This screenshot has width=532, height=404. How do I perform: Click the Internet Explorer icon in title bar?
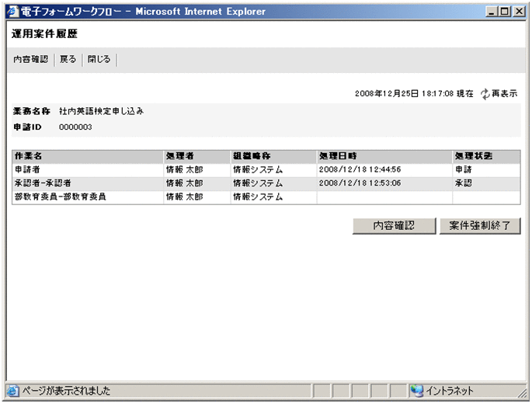click(x=12, y=11)
